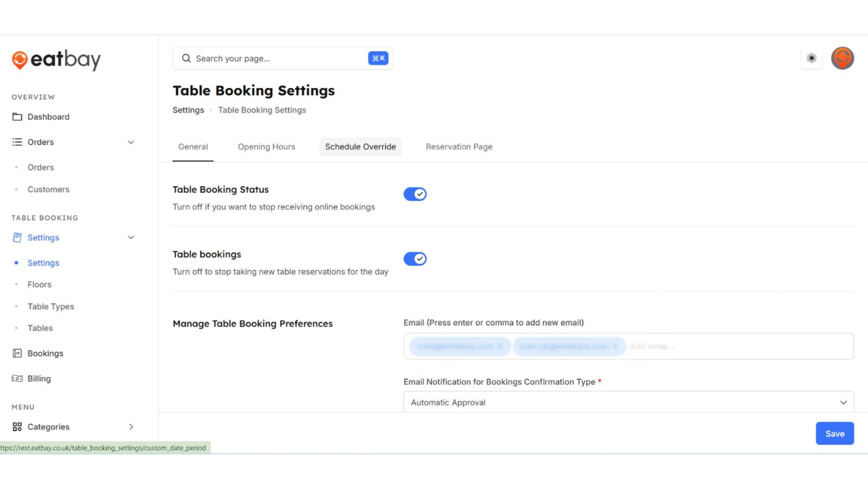Switch to the Schedule Override tab

360,147
